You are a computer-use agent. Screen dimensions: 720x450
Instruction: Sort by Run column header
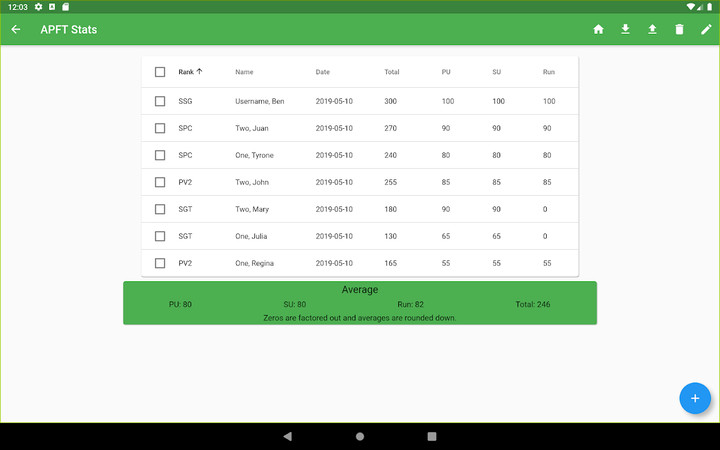[548, 72]
